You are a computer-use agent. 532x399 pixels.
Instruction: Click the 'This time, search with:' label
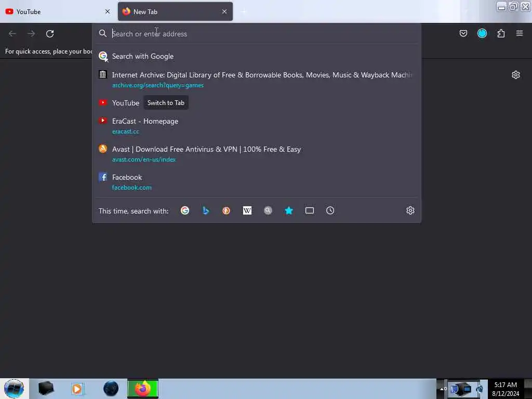134,211
